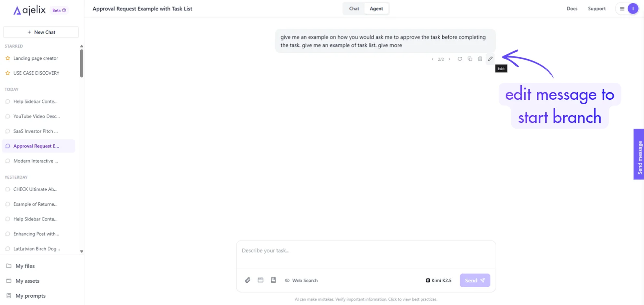The width and height of the screenshot is (644, 305).
Task: Open saved prompts icon in the input toolbar
Action: click(274, 280)
